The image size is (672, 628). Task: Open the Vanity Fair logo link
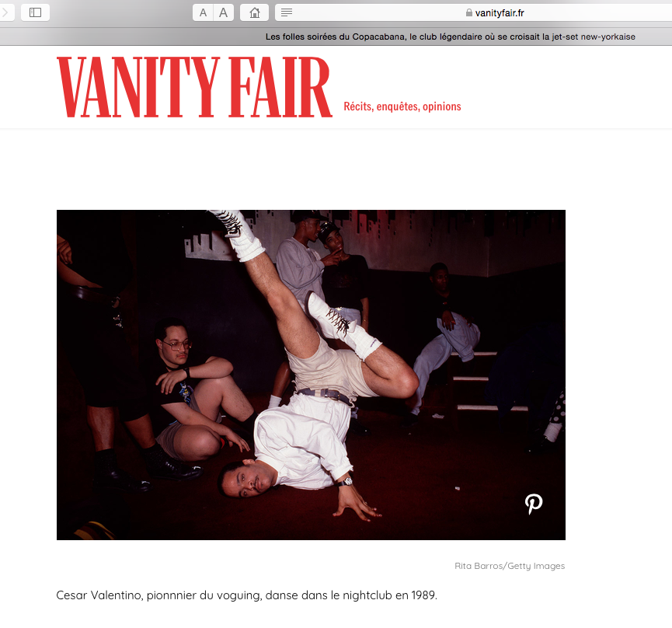(194, 87)
